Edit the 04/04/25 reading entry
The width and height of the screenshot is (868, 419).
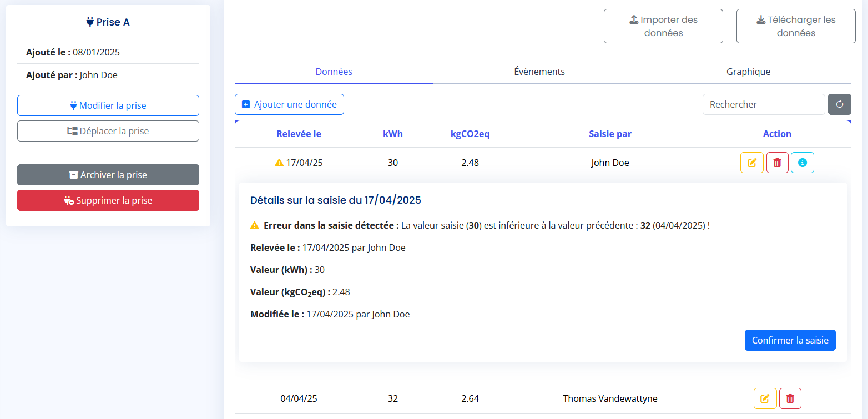pos(765,398)
